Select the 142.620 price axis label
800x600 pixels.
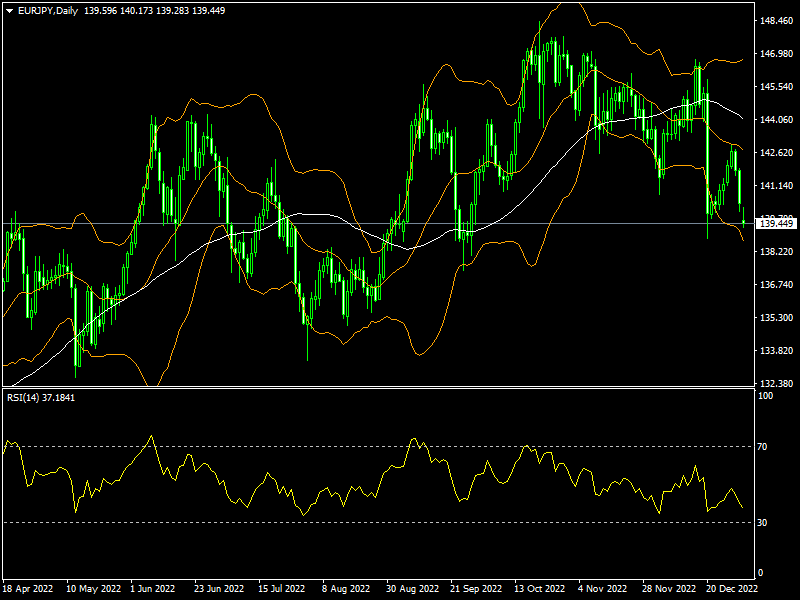pyautogui.click(x=777, y=153)
